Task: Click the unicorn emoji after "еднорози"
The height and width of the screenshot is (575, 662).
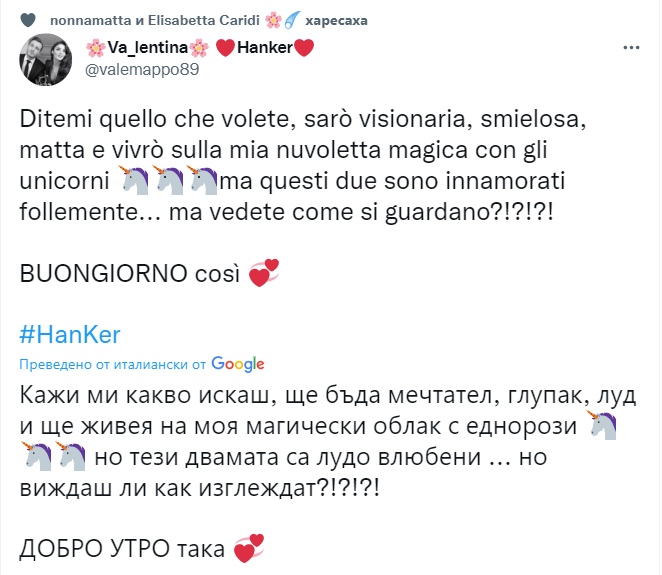Action: point(601,426)
